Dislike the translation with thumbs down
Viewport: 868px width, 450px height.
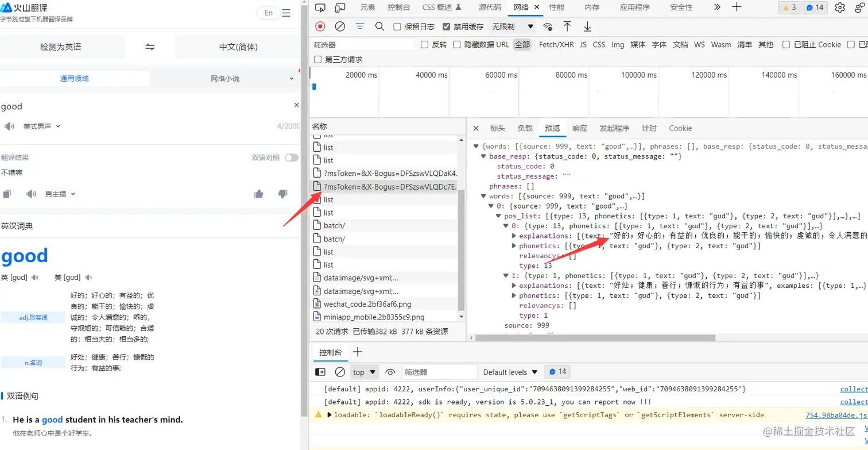[282, 194]
